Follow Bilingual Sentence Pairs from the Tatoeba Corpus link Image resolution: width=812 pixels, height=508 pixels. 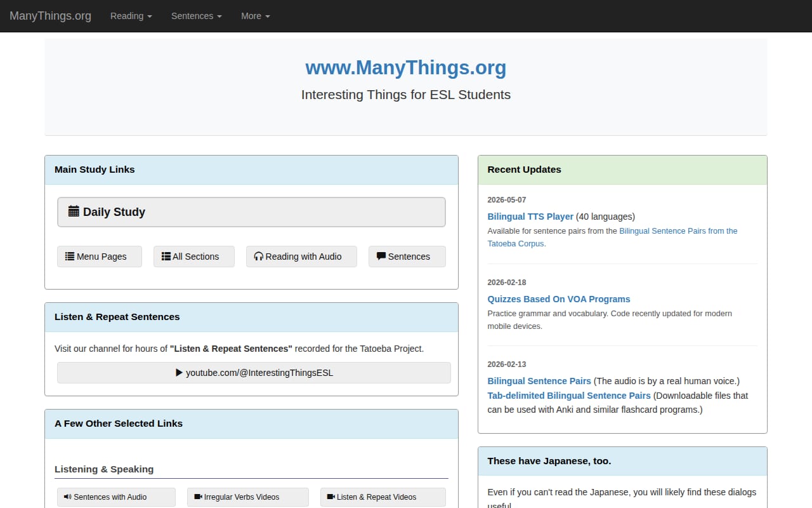coord(612,237)
